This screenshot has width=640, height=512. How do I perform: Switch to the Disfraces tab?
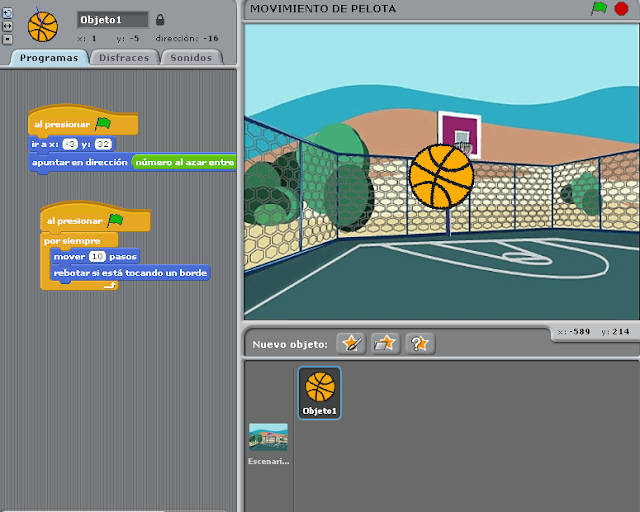pos(124,58)
